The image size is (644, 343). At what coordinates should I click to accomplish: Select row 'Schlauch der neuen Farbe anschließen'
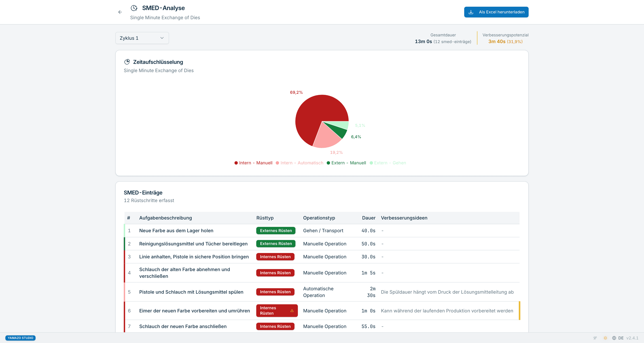(322, 326)
